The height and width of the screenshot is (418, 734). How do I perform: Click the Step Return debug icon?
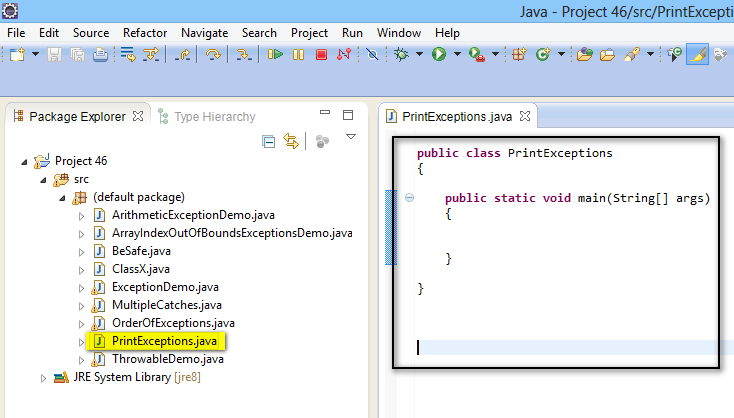(183, 54)
